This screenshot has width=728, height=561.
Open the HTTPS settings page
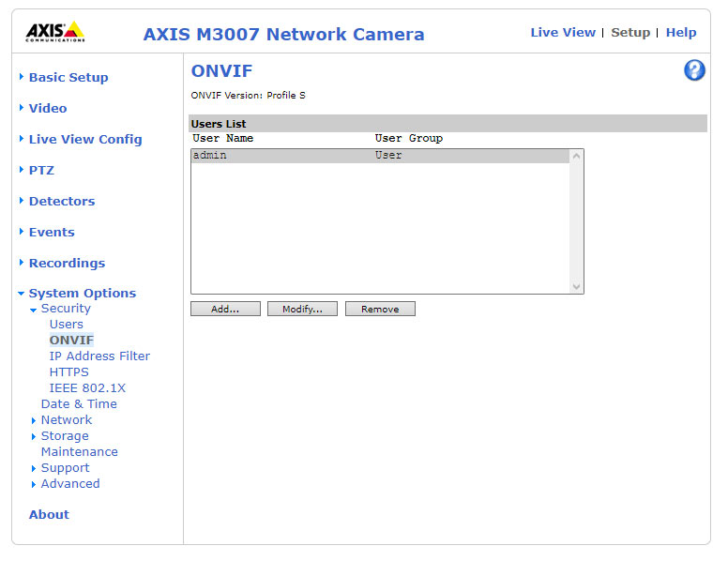click(68, 372)
